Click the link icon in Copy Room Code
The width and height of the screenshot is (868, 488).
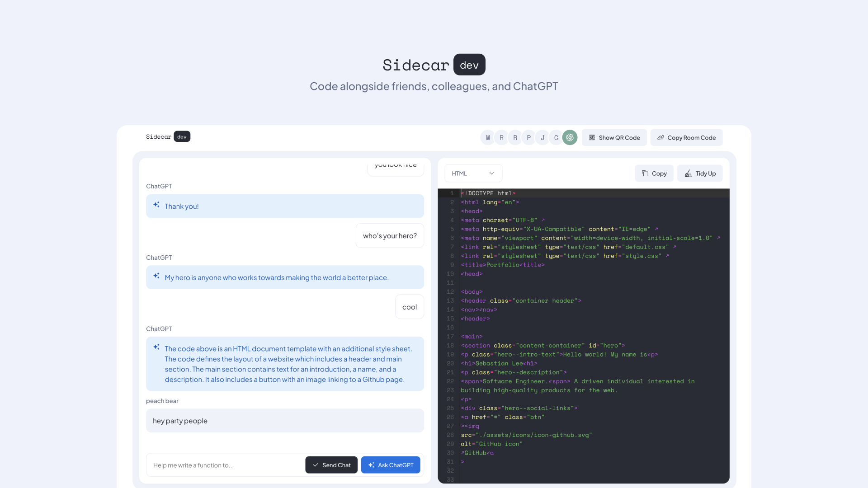click(660, 137)
